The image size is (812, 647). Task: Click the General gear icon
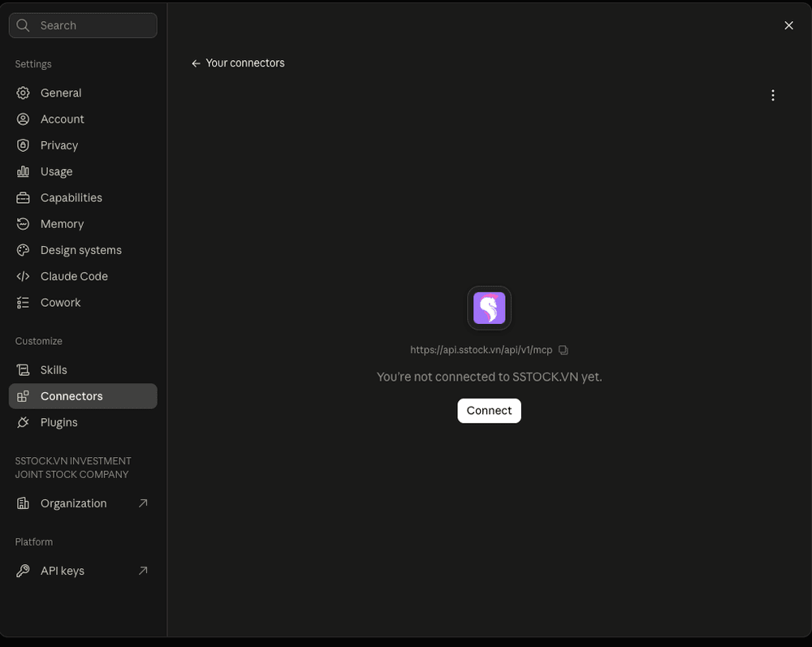pos(23,93)
